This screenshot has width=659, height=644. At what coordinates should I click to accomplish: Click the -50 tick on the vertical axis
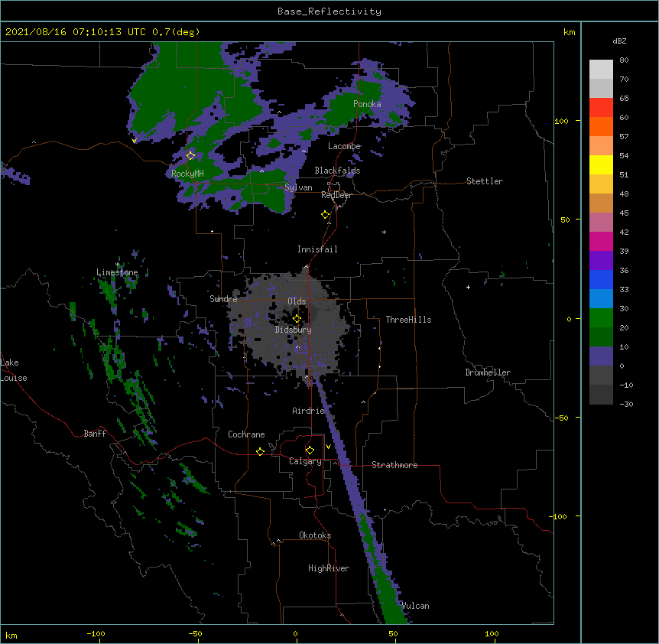(x=561, y=418)
